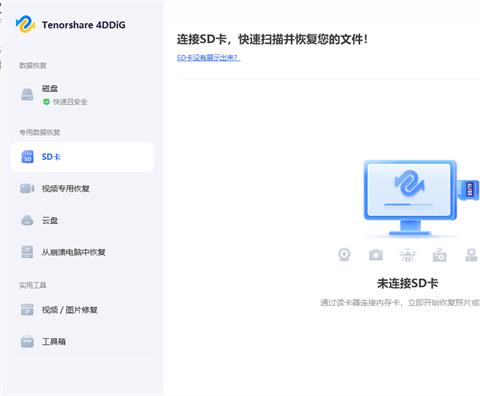The width and height of the screenshot is (480, 396).
Task: Click the 云盘 cloud icon
Action: pos(27,220)
